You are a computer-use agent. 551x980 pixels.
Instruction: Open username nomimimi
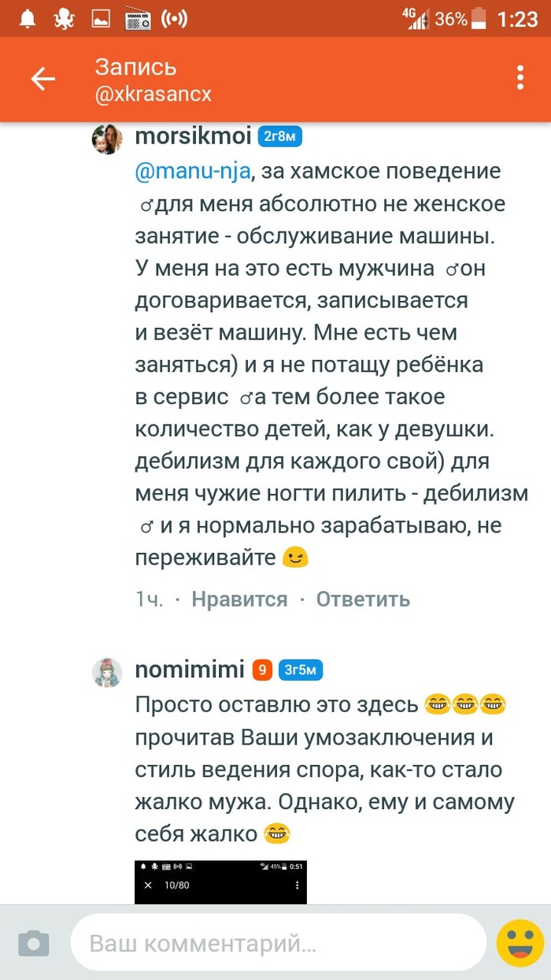pos(189,670)
